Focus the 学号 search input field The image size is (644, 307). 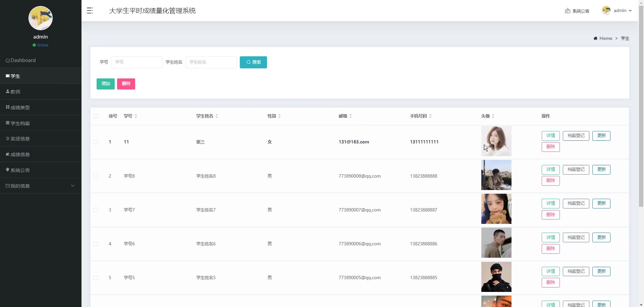tap(137, 62)
